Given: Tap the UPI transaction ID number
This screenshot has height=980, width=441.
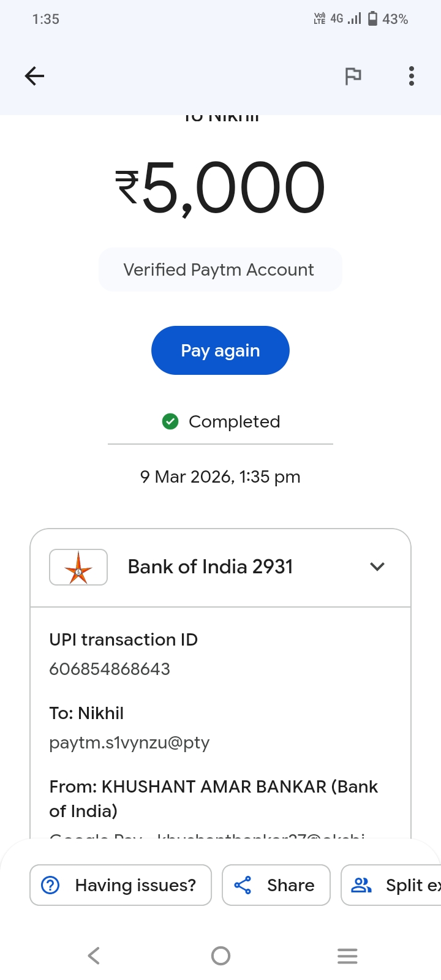Looking at the screenshot, I should [x=110, y=669].
